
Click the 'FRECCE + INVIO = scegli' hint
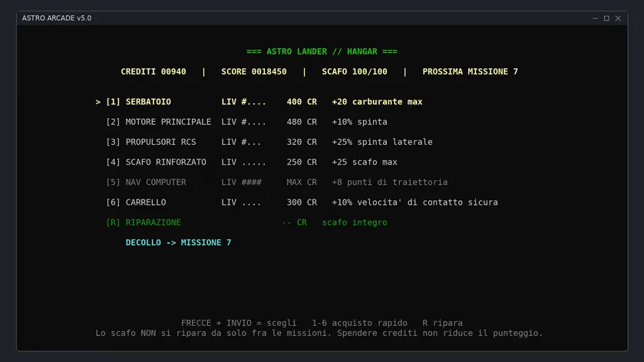point(239,323)
